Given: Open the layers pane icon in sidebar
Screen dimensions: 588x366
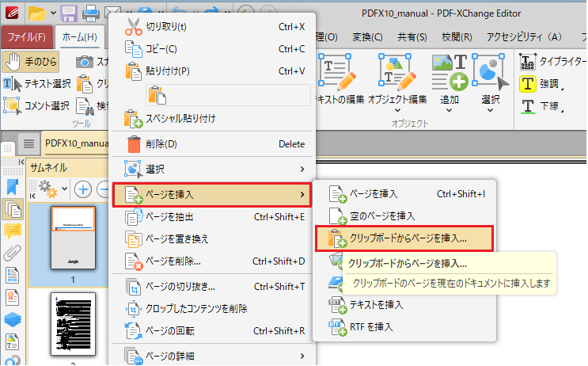Looking at the screenshot, I should point(13,320).
